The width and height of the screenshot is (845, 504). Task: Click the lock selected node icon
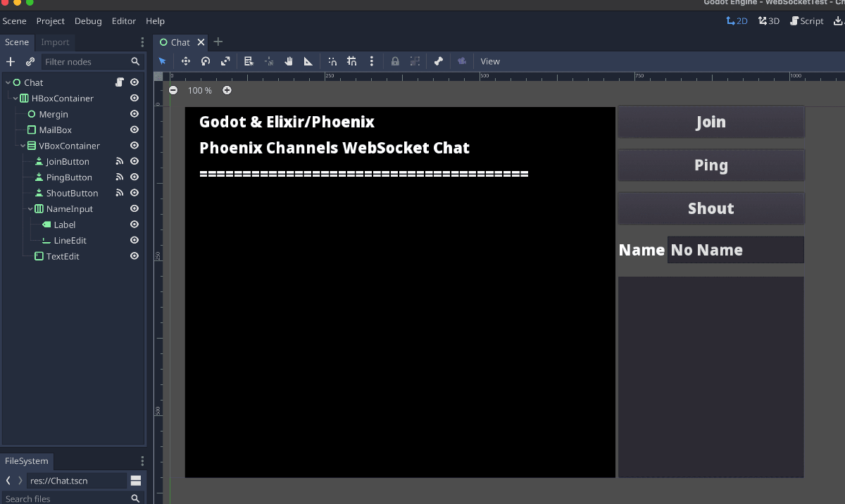click(x=395, y=61)
